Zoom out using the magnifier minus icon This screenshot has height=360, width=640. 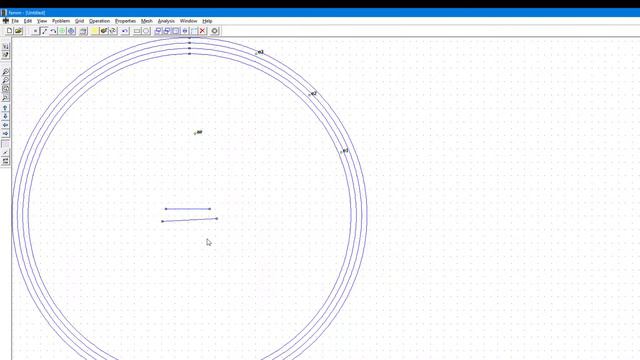(x=5, y=81)
